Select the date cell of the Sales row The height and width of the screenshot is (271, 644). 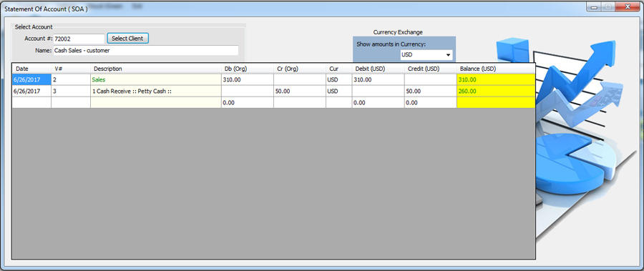click(31, 79)
